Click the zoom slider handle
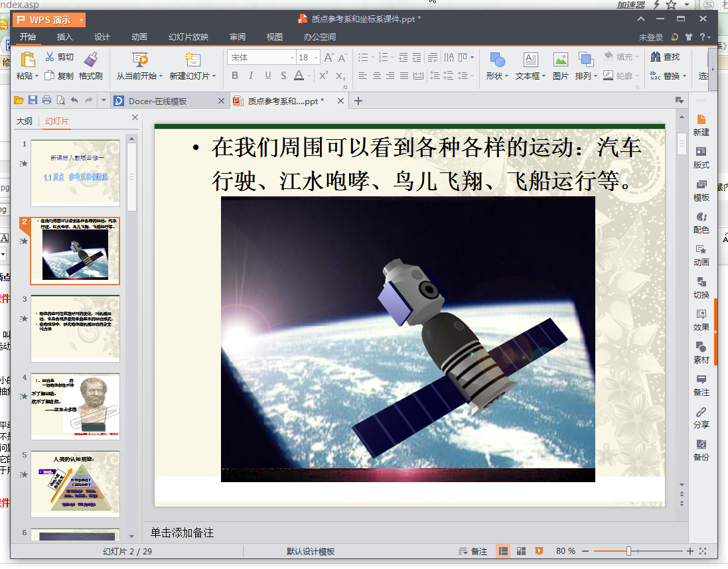This screenshot has width=728, height=569. (x=628, y=551)
